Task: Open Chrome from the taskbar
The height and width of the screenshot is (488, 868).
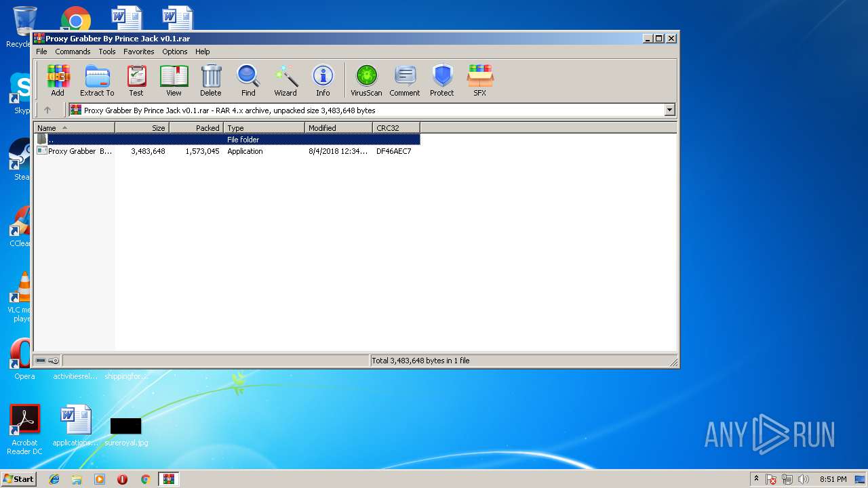Action: click(145, 479)
